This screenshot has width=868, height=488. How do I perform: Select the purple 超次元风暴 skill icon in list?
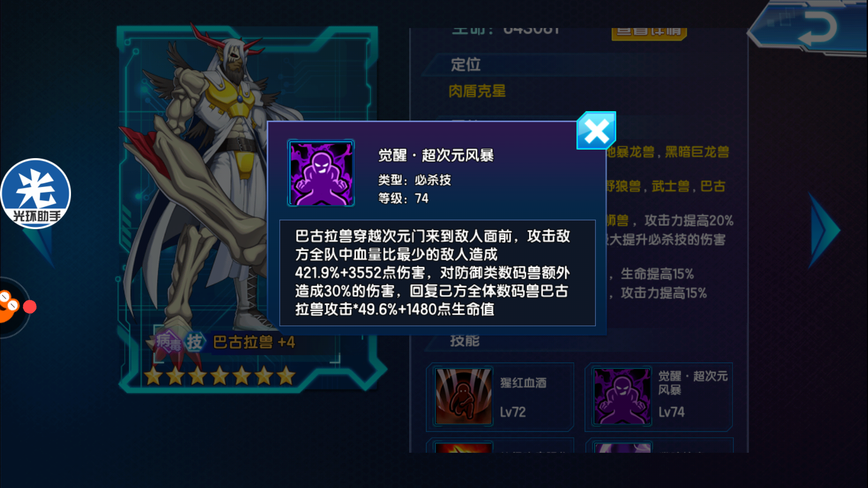coord(622,396)
